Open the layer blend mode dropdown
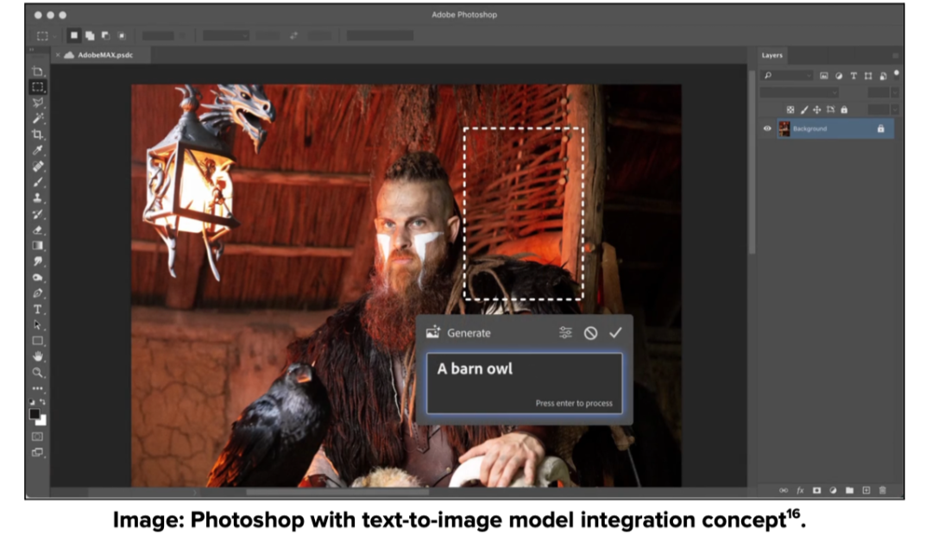 (799, 92)
